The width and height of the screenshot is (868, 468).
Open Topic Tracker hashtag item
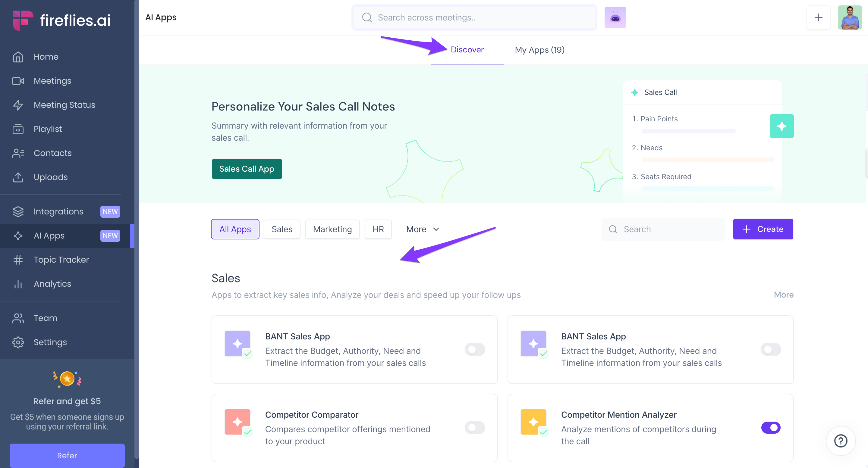point(61,260)
